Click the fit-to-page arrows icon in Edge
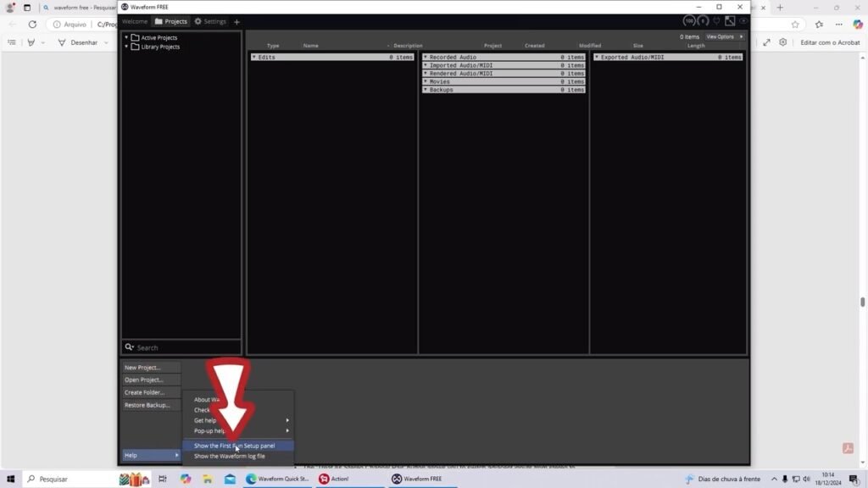The height and width of the screenshot is (488, 868). pyautogui.click(x=766, y=42)
